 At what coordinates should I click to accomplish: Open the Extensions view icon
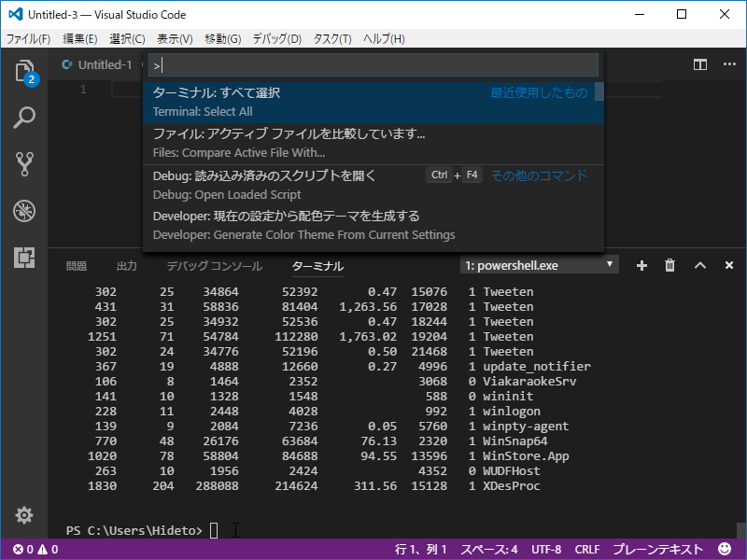[x=24, y=258]
